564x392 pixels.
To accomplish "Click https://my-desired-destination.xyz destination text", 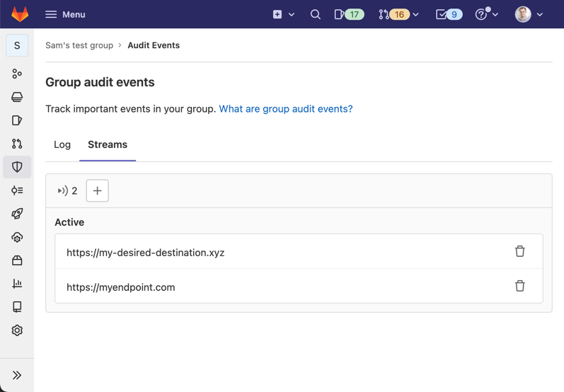I will 145,253.
